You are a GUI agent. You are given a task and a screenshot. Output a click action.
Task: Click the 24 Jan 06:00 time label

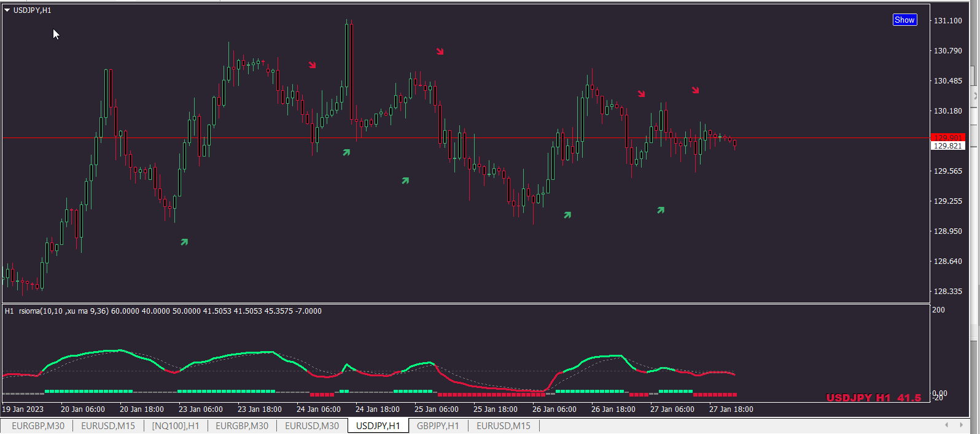tap(319, 409)
